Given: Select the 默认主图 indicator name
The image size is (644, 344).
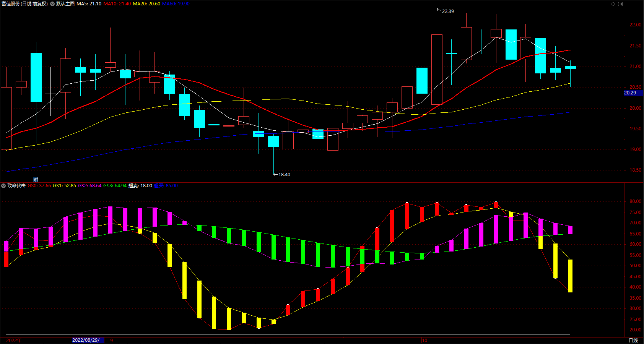Looking at the screenshot, I should 65,4.
